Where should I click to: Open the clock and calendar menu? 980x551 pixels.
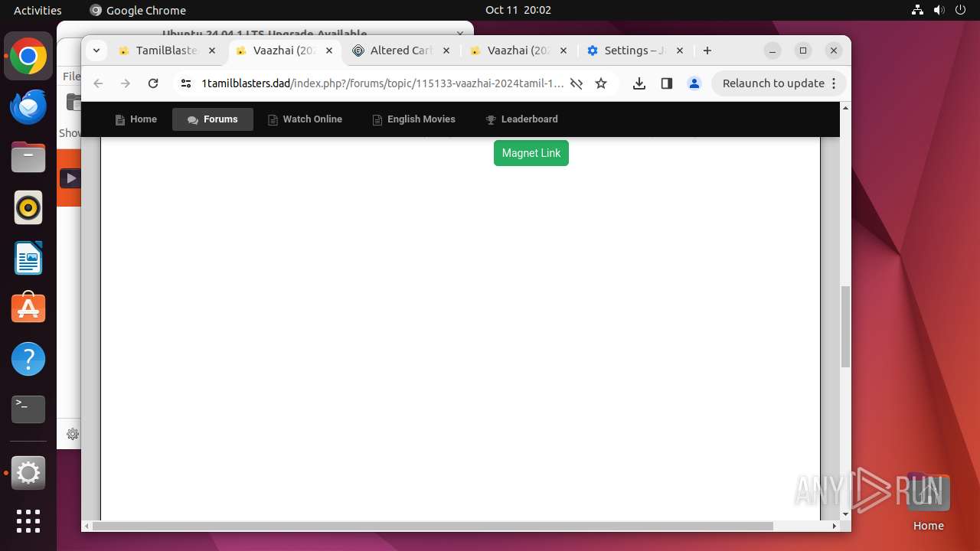pyautogui.click(x=518, y=10)
